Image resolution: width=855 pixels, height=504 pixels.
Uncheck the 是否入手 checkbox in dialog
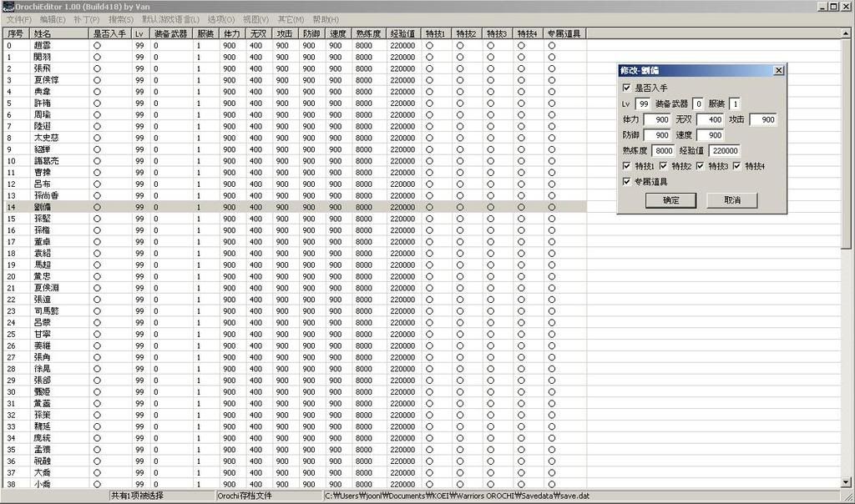[x=627, y=88]
